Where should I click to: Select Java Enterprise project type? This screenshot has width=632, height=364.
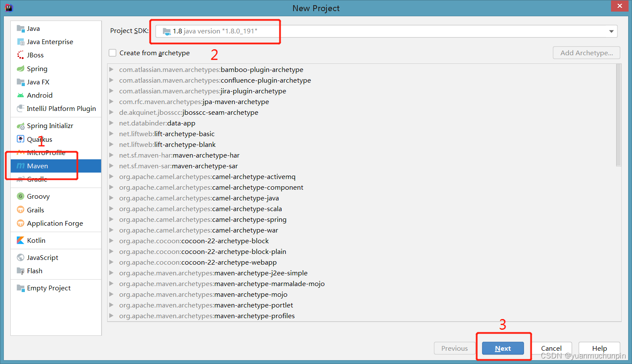point(56,42)
